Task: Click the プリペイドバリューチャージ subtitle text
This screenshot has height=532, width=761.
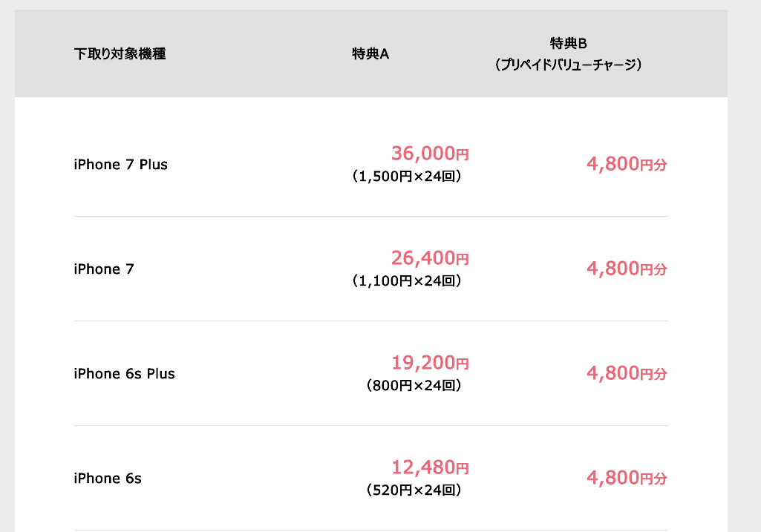Action: (568, 65)
